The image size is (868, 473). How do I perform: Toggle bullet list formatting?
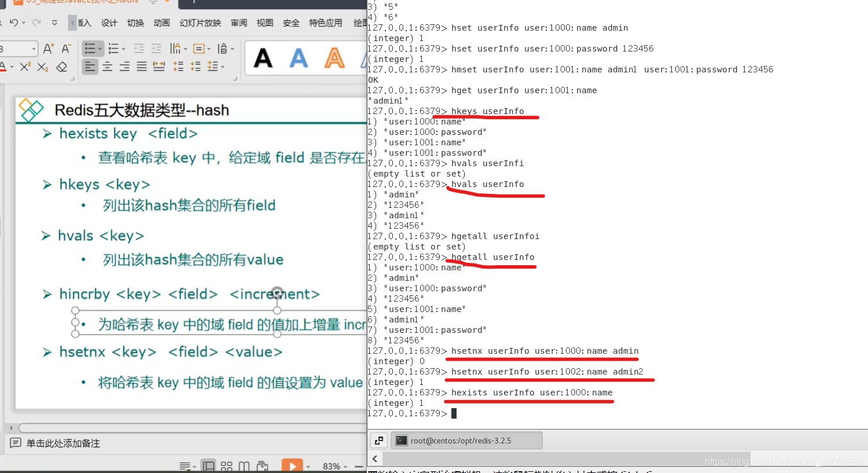(90, 49)
